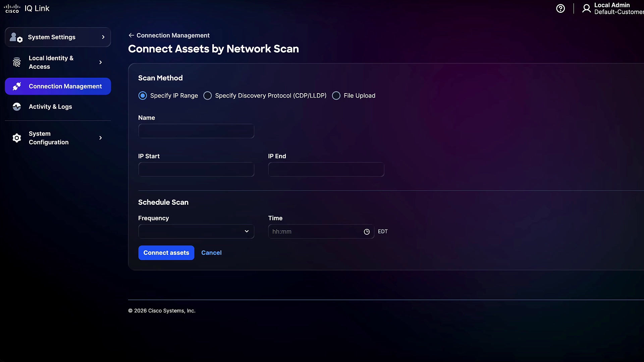644x362 pixels.
Task: Open System Settings menu item
Action: (x=58, y=37)
